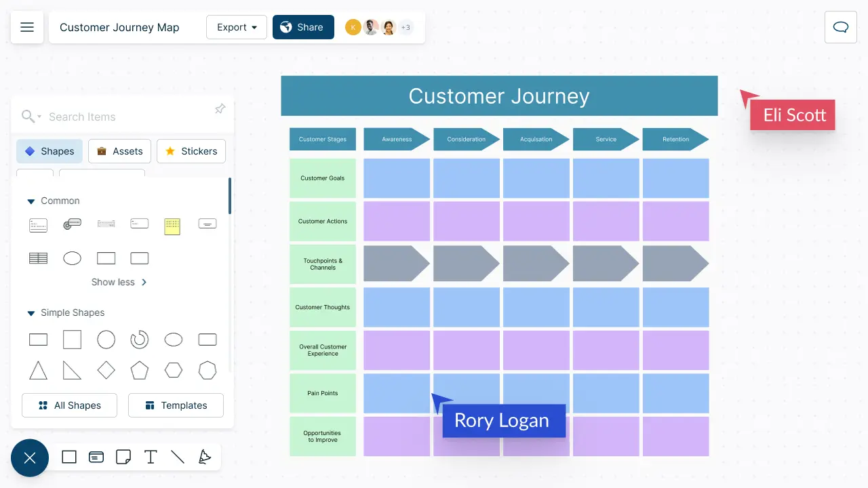Pick the hexagon in Simple Shapes

coord(174,370)
